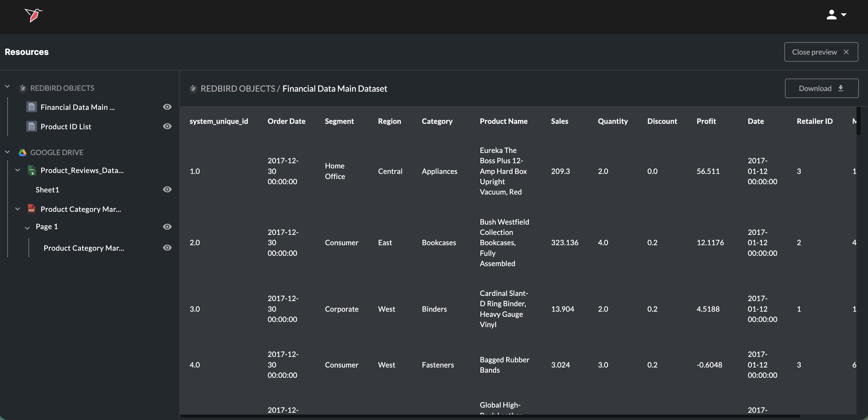Click the Excel file icon for Product_Reviews_Data

(31, 171)
